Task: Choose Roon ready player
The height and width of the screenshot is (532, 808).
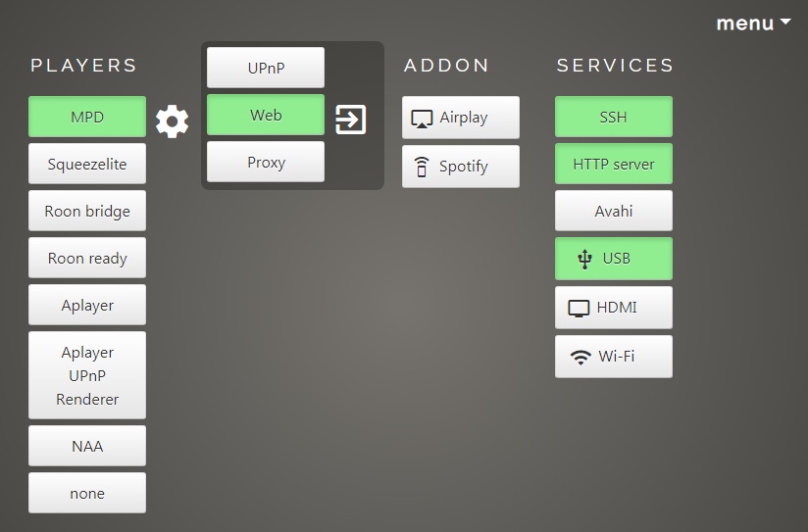Action: [x=87, y=258]
